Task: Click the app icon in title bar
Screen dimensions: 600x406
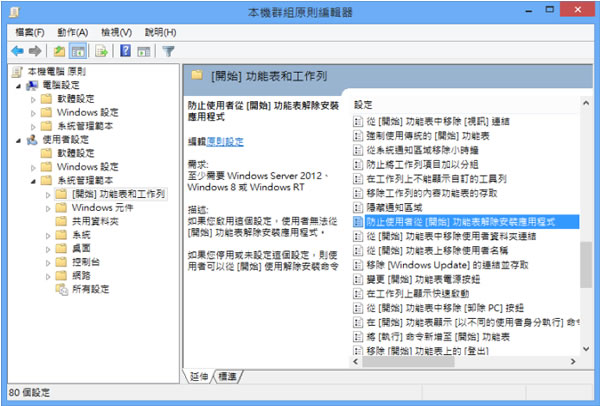Action: 15,13
